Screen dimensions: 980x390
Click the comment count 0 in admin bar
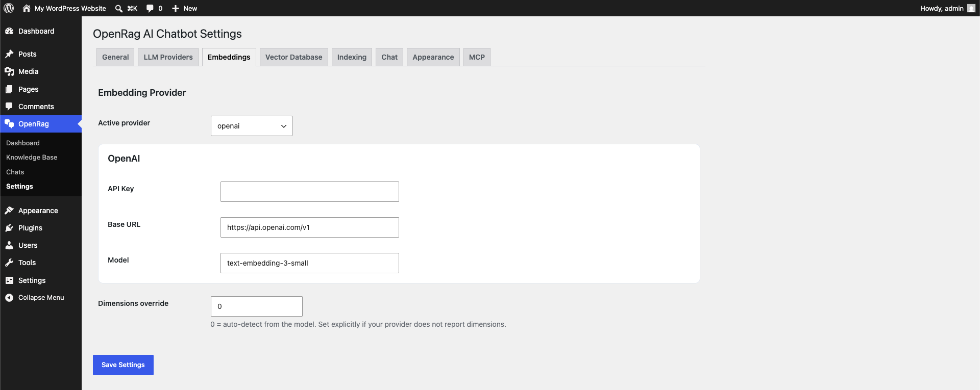coord(160,8)
